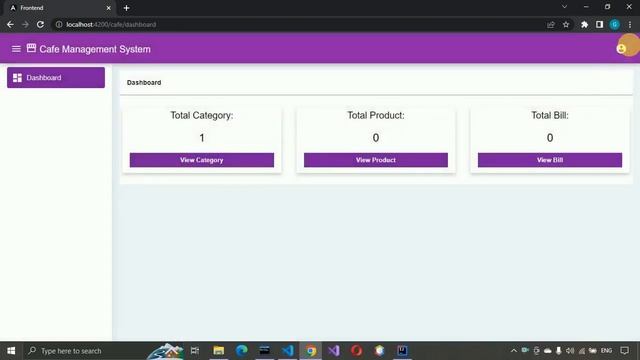The height and width of the screenshot is (360, 640).
Task: Open the user account profile icon
Action: pos(621,49)
